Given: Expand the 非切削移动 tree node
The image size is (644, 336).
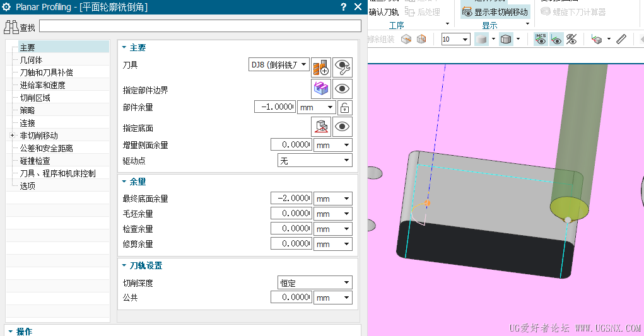Looking at the screenshot, I should (13, 135).
